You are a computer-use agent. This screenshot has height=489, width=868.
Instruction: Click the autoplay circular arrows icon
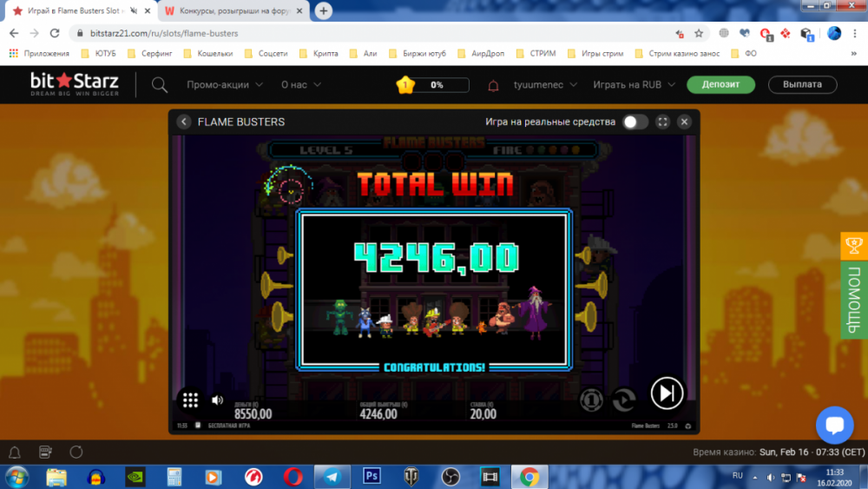point(623,399)
